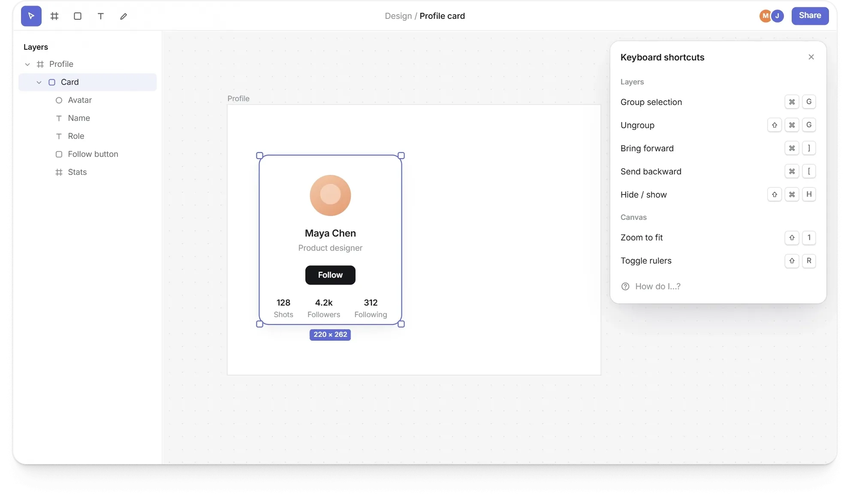Click the help icon beside How do I
The height and width of the screenshot is (504, 850).
[x=625, y=286]
